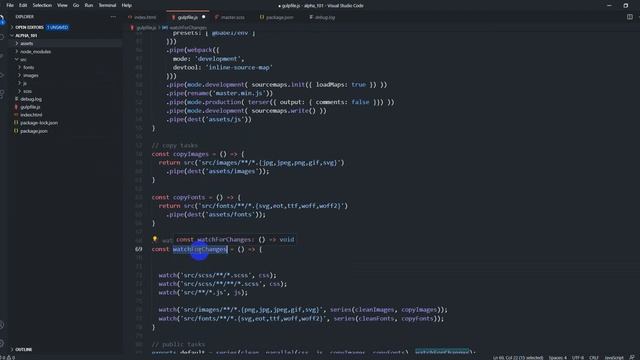Change line endings via CRLF
The image size is (640, 360).
point(594,358)
